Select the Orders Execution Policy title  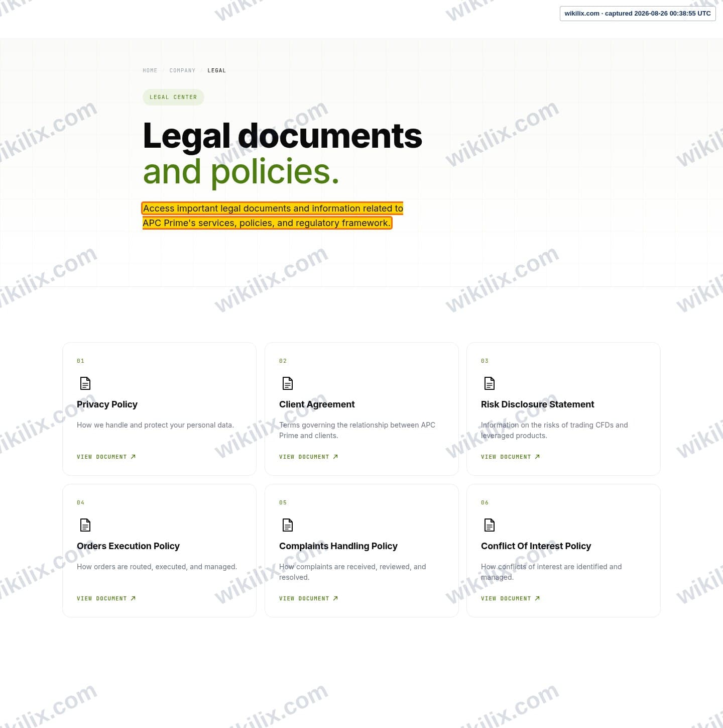pos(128,546)
